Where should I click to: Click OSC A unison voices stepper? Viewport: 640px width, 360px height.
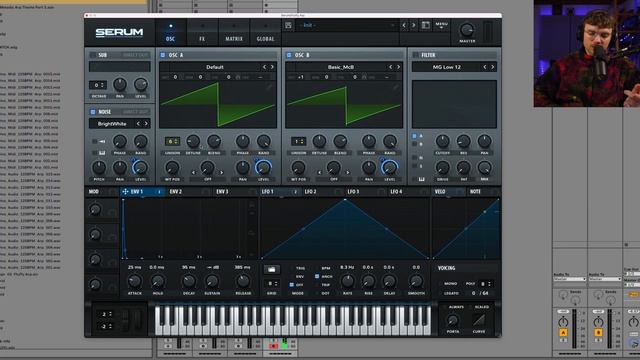pyautogui.click(x=172, y=142)
